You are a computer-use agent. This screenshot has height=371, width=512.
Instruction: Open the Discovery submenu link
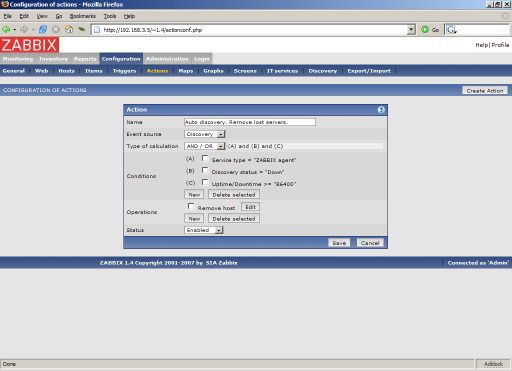pyautogui.click(x=323, y=71)
